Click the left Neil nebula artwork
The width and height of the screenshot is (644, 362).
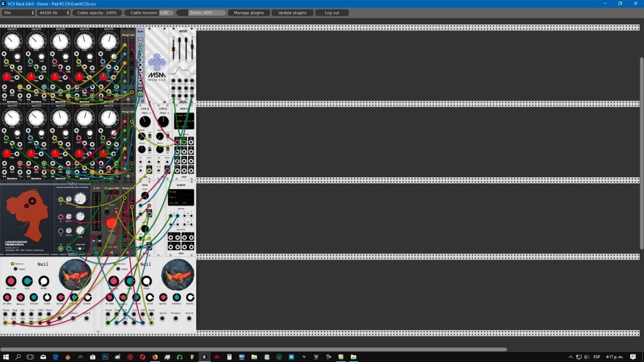click(x=75, y=275)
